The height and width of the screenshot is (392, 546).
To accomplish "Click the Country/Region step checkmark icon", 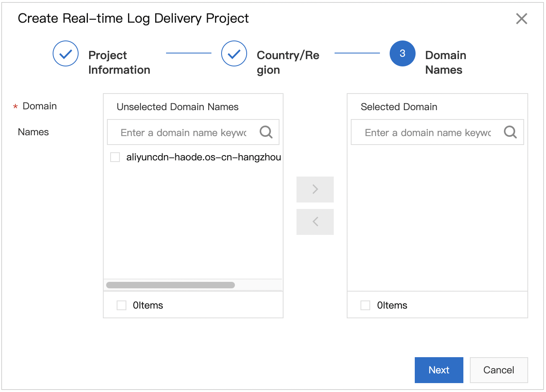I will pos(234,53).
